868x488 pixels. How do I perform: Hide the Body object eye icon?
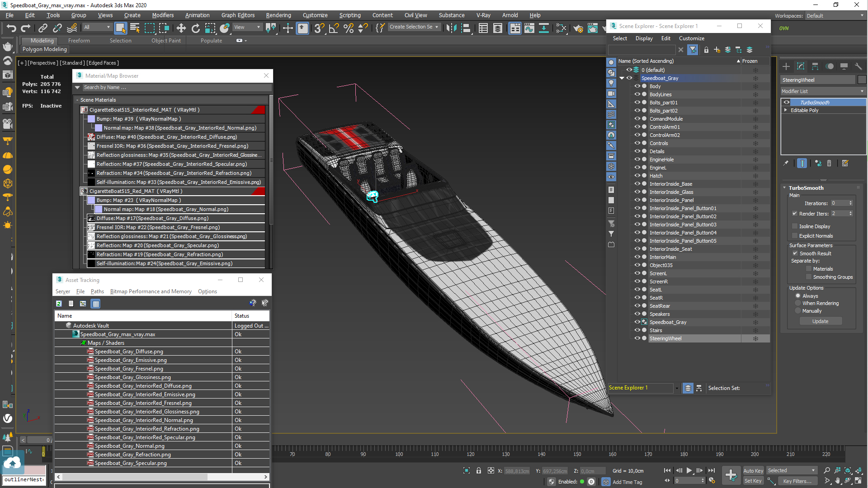(x=637, y=86)
